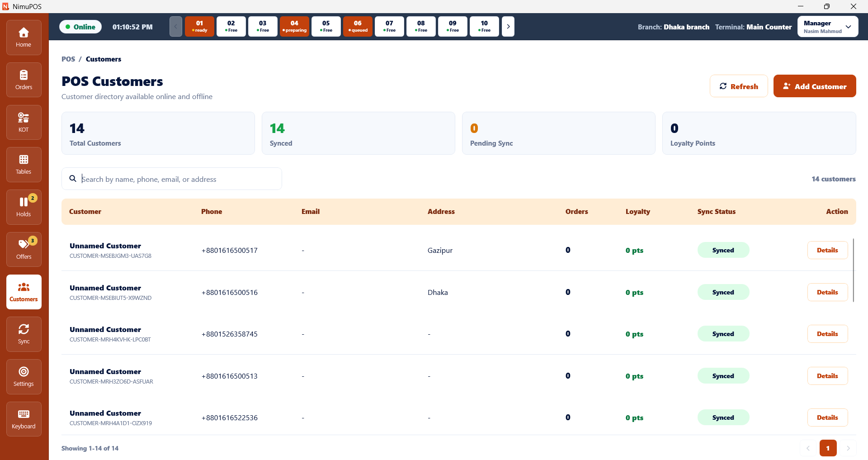Click the Add Customer button
Viewport: 868px width, 460px height.
[815, 86]
